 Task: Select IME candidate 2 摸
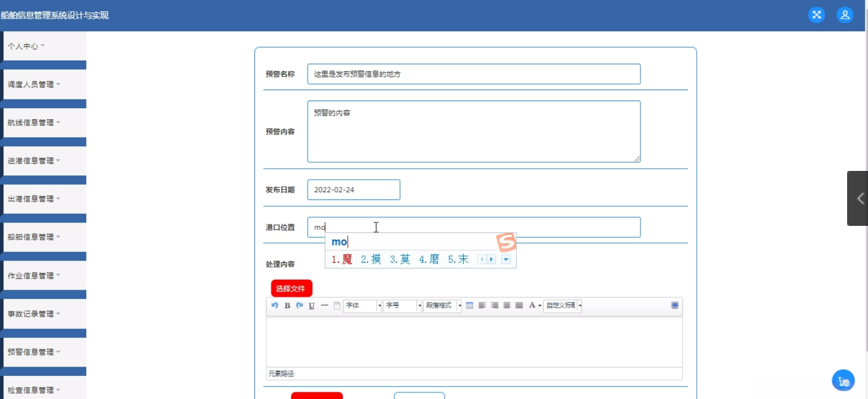pos(371,259)
